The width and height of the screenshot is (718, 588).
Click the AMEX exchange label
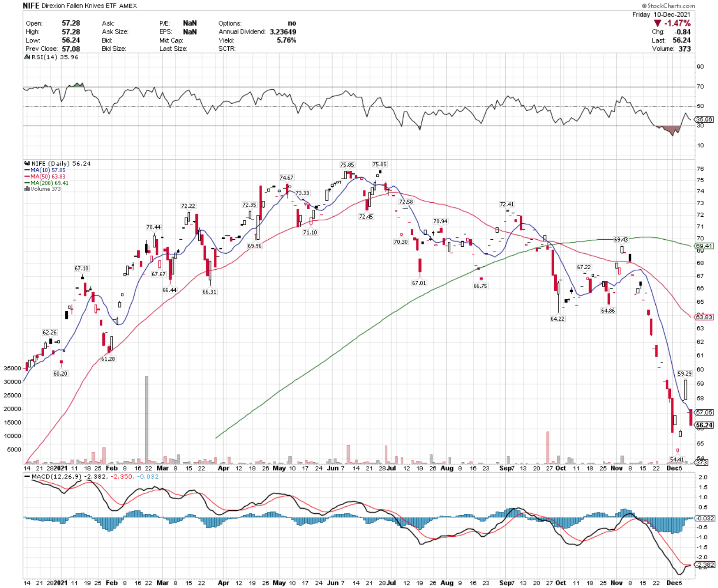tap(128, 6)
